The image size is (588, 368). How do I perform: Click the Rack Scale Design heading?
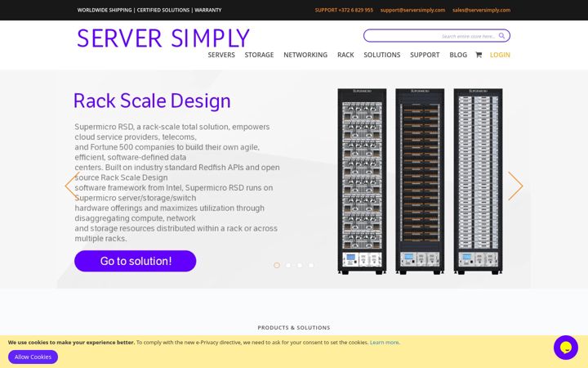[152, 101]
